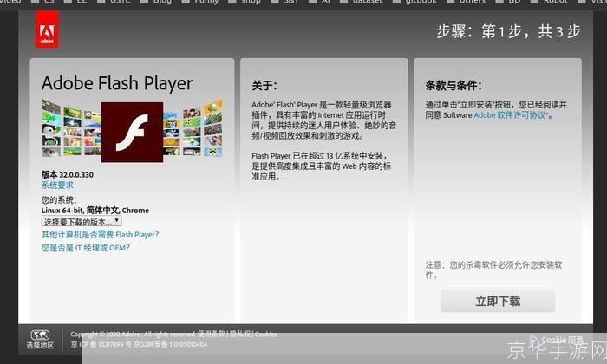Click the '注意: 您的杀毒软件必须允许' note

click(493, 270)
